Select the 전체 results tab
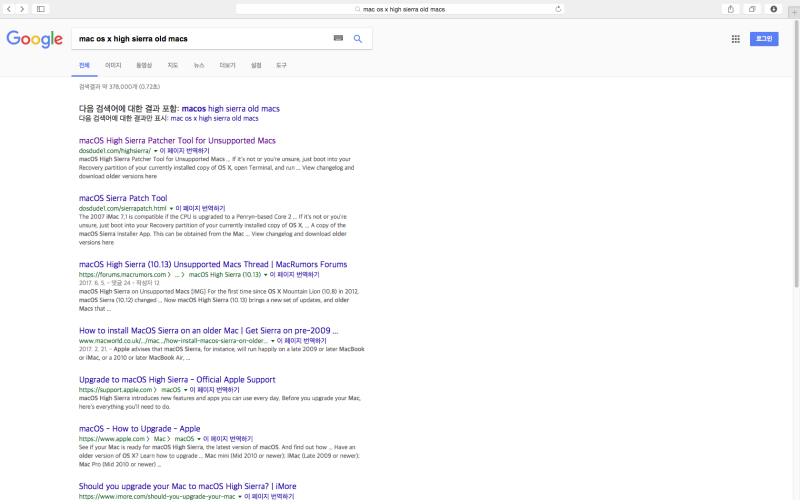800x500 pixels. click(84, 65)
